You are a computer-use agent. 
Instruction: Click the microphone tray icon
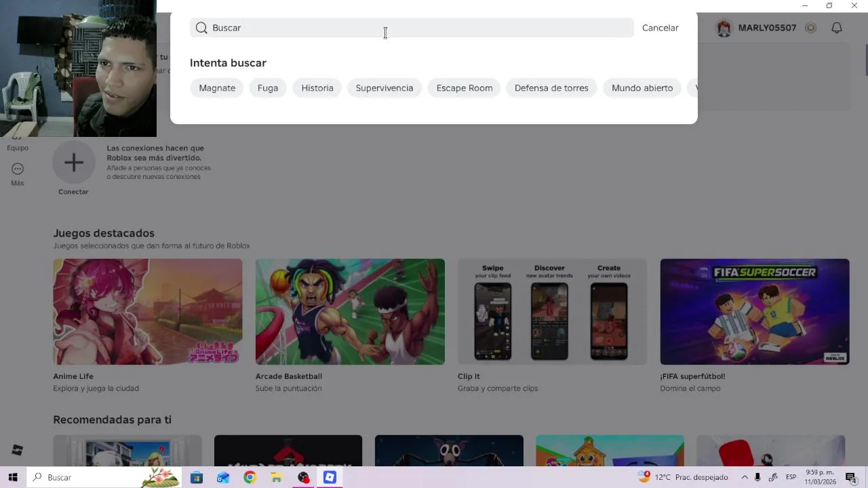[x=757, y=477]
